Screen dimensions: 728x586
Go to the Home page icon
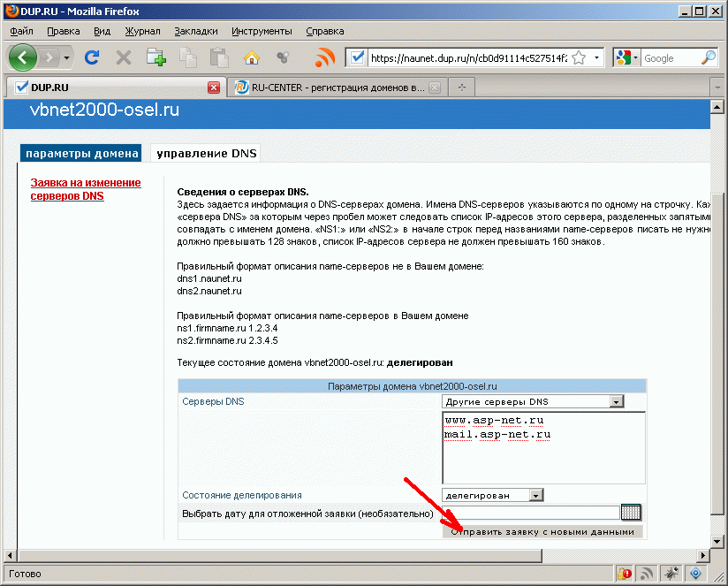(x=251, y=57)
